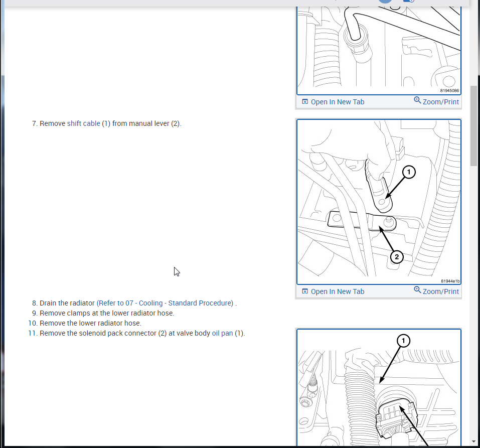Click 'Open In New Tab' under figure 81945086

click(338, 102)
